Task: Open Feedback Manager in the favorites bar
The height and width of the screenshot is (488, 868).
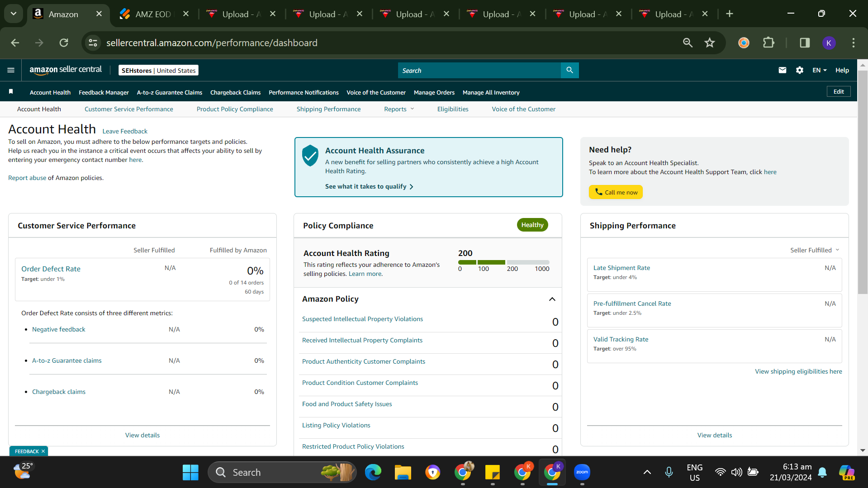Action: 104,92
